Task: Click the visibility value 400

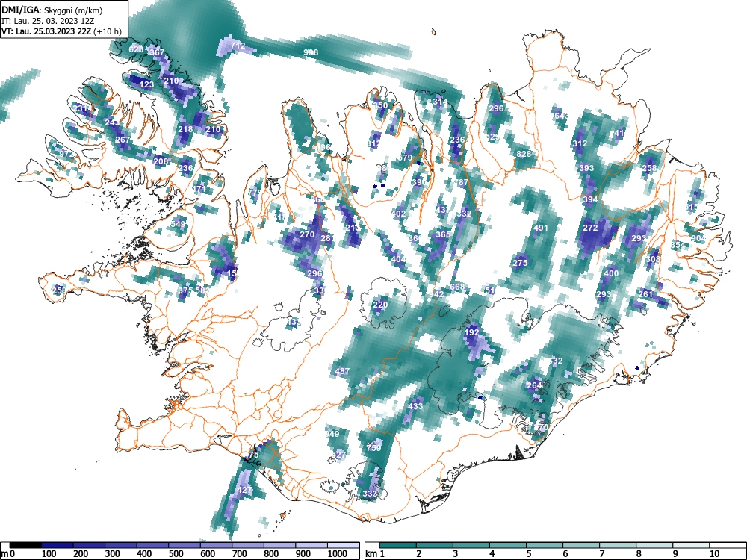Action: coord(611,273)
